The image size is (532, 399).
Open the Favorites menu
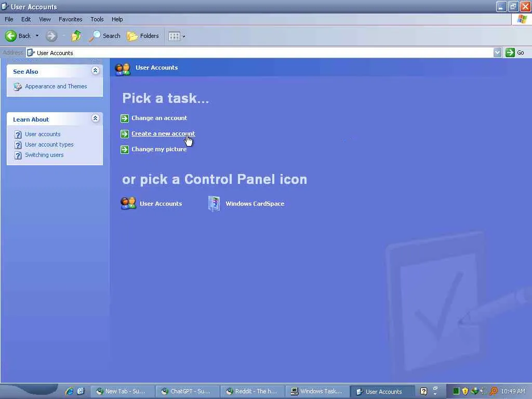pos(70,19)
